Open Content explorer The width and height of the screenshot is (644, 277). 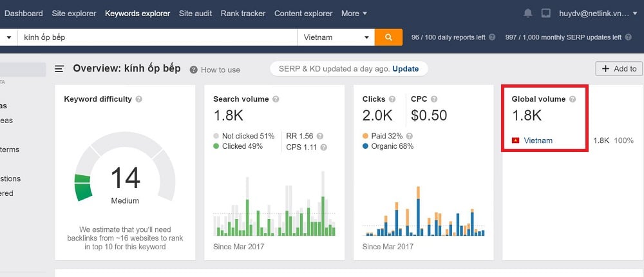pyautogui.click(x=303, y=14)
